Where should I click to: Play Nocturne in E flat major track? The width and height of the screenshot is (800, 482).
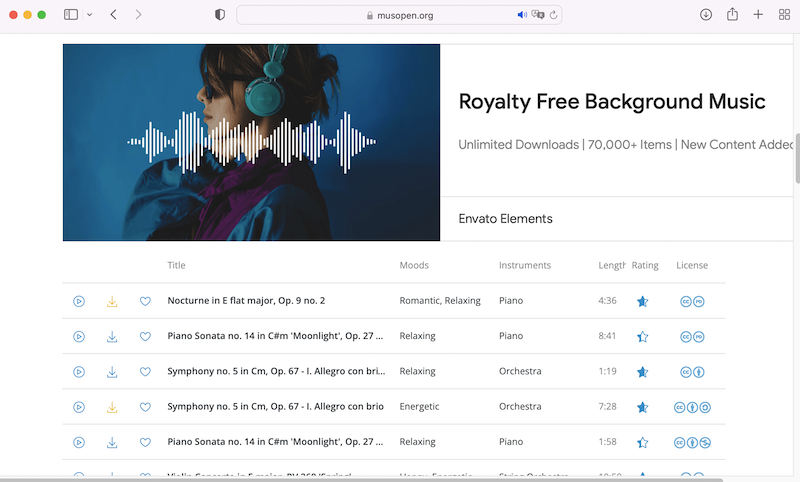(79, 301)
